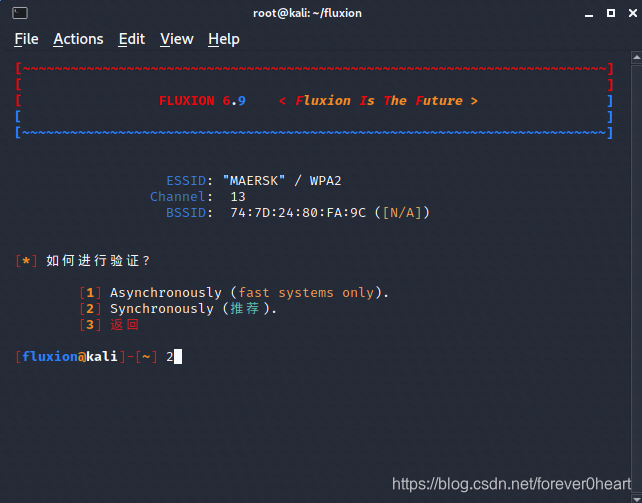Maximize the terminal window
This screenshot has width=642, height=503.
tap(610, 13)
